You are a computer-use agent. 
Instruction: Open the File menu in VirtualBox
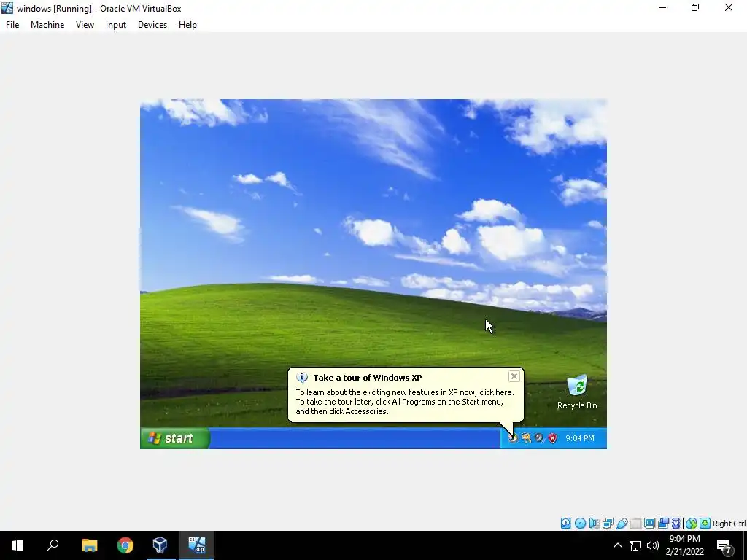(x=12, y=25)
